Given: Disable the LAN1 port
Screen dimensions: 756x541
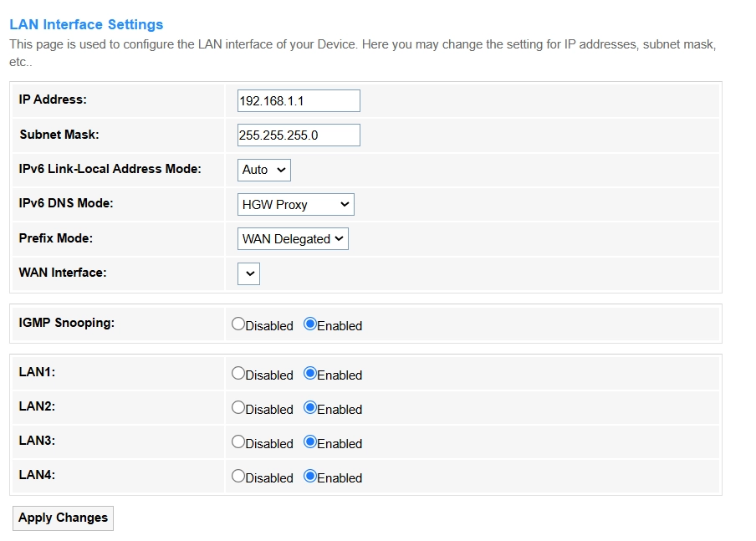Looking at the screenshot, I should click(x=238, y=374).
